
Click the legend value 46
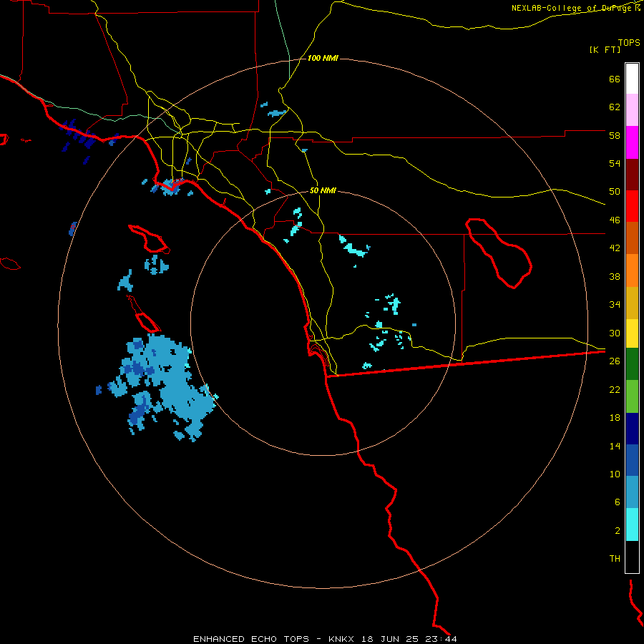[x=615, y=220]
